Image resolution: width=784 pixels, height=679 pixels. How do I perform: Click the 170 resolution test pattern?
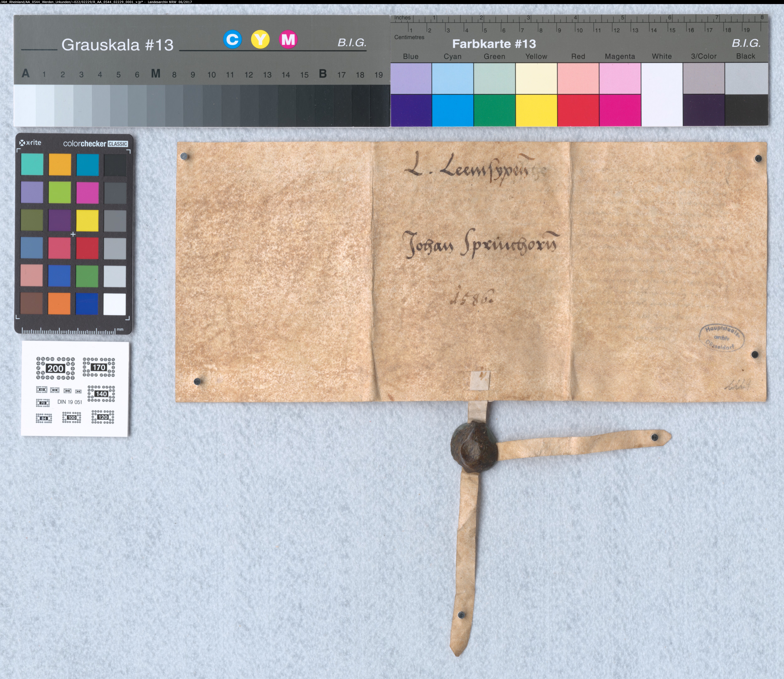(99, 367)
